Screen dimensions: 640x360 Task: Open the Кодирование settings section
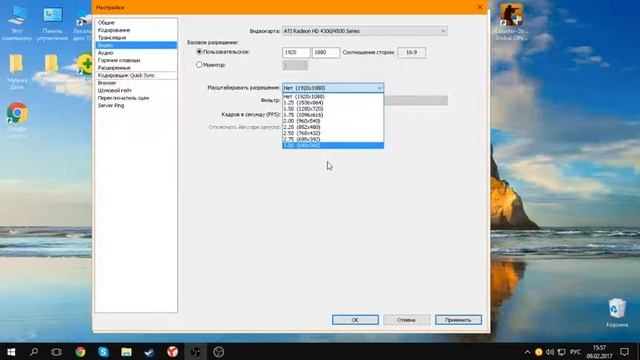click(136, 30)
